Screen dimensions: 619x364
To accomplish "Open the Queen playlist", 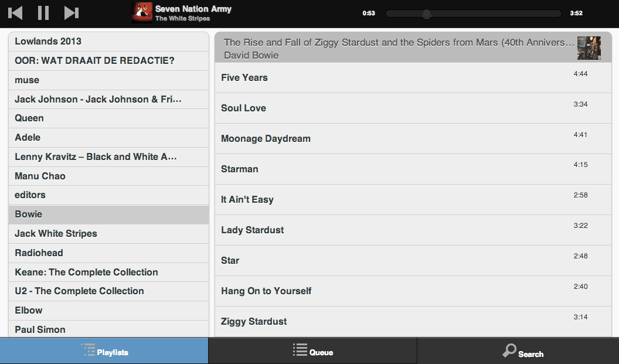I will pyautogui.click(x=108, y=118).
